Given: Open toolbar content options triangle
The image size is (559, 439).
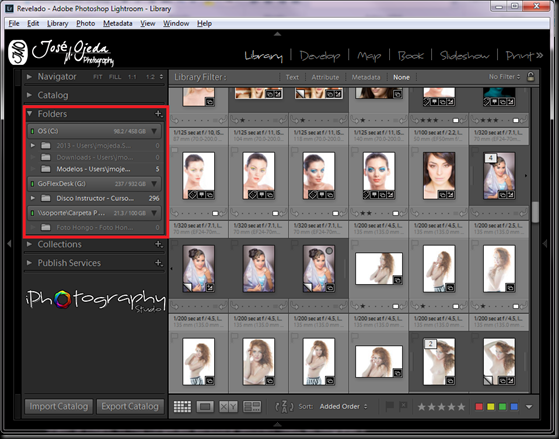Looking at the screenshot, I should 529,407.
